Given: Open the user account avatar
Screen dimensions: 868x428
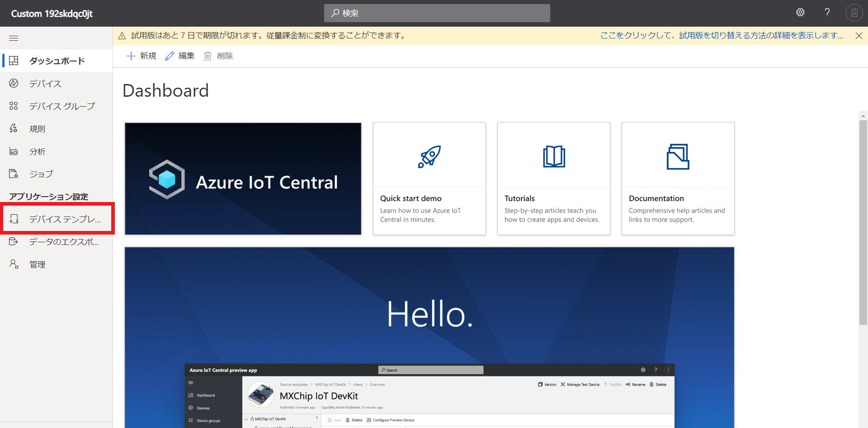Looking at the screenshot, I should 854,13.
